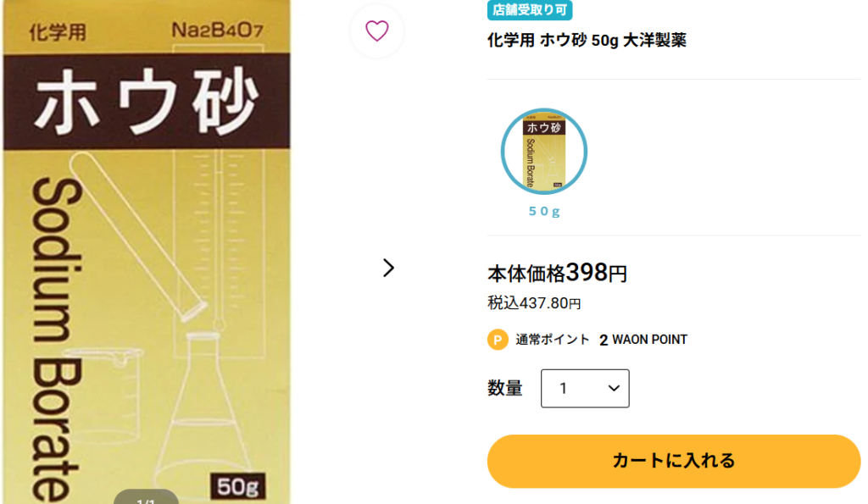Click the 税込437.80円 tax-included price
Screen dimensions: 868x504
534,303
